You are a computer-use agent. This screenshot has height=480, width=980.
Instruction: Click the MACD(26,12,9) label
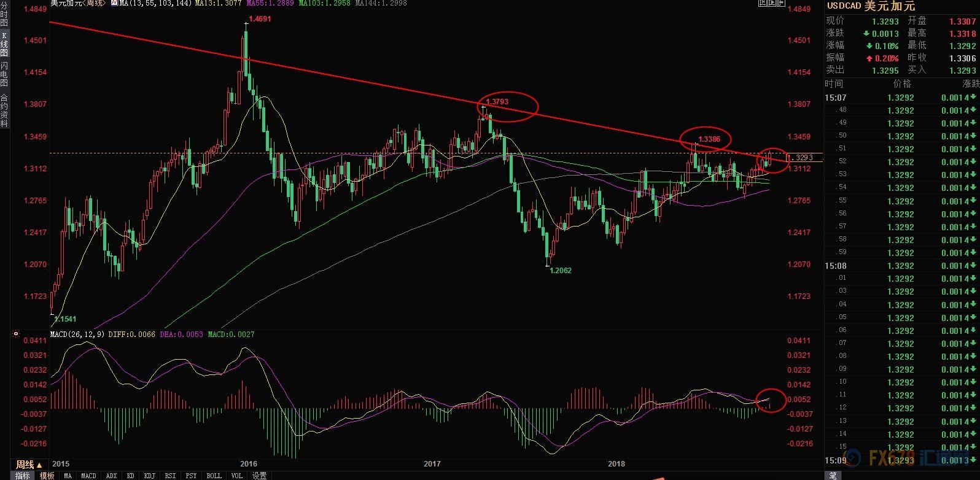pyautogui.click(x=77, y=335)
